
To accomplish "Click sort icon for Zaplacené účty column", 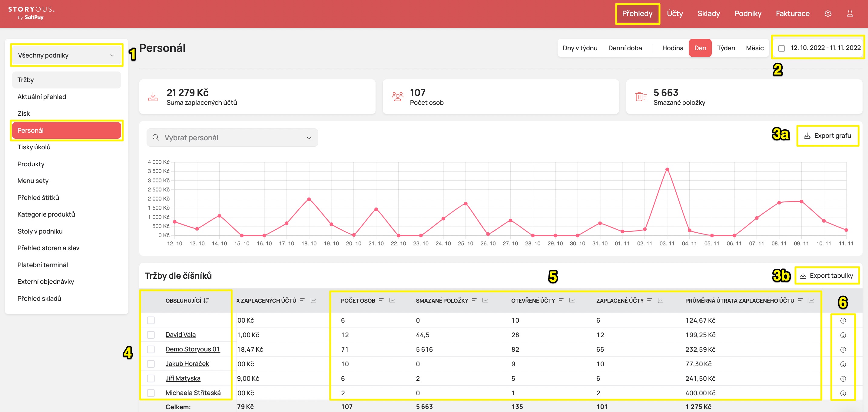I will [650, 301].
